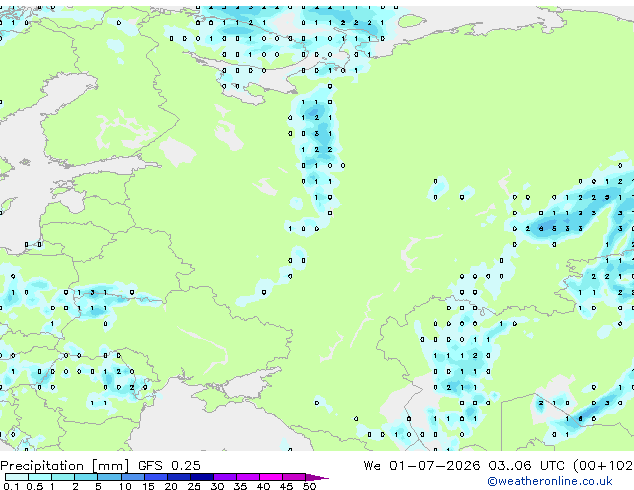
Task: Click the legend swatch for 2–5 mm
Action: [86, 477]
